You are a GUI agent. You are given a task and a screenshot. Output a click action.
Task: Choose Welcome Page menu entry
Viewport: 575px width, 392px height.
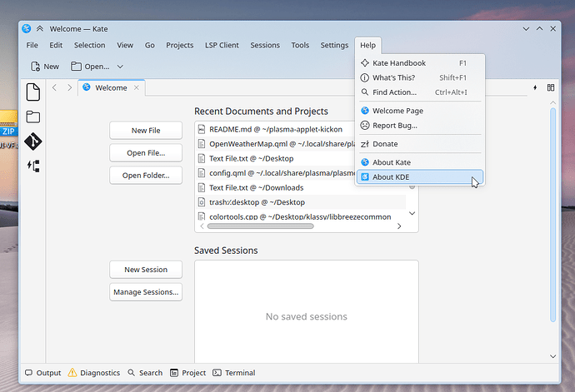(x=420, y=111)
